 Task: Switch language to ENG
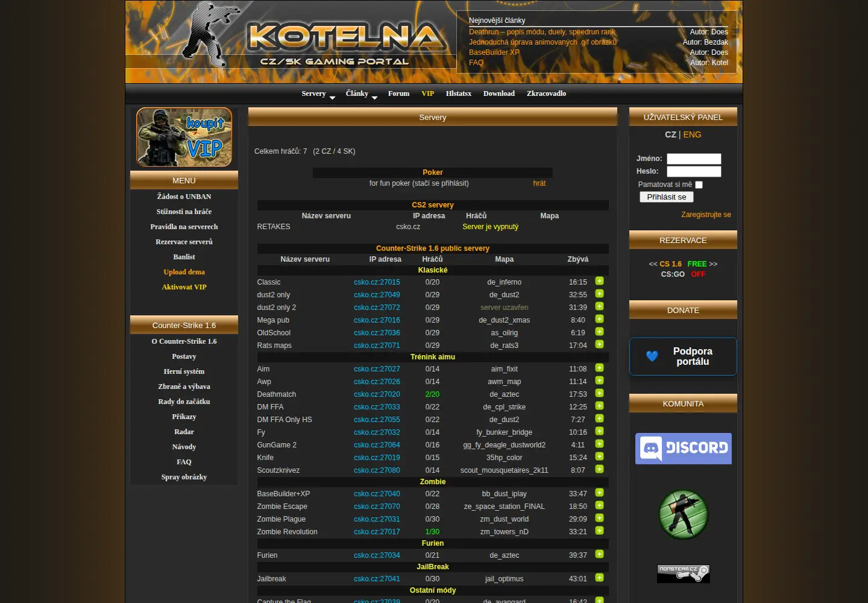tap(692, 134)
